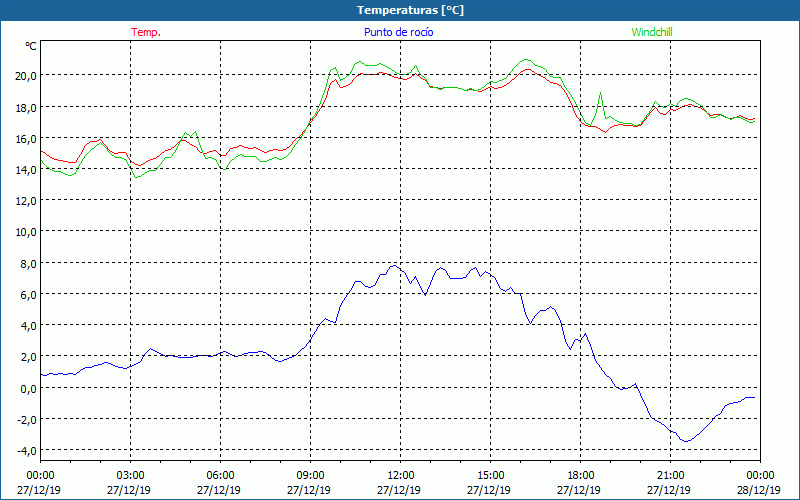This screenshot has height=500, width=800.
Task: Click the '-4,0' y-axis value
Action: (27, 451)
